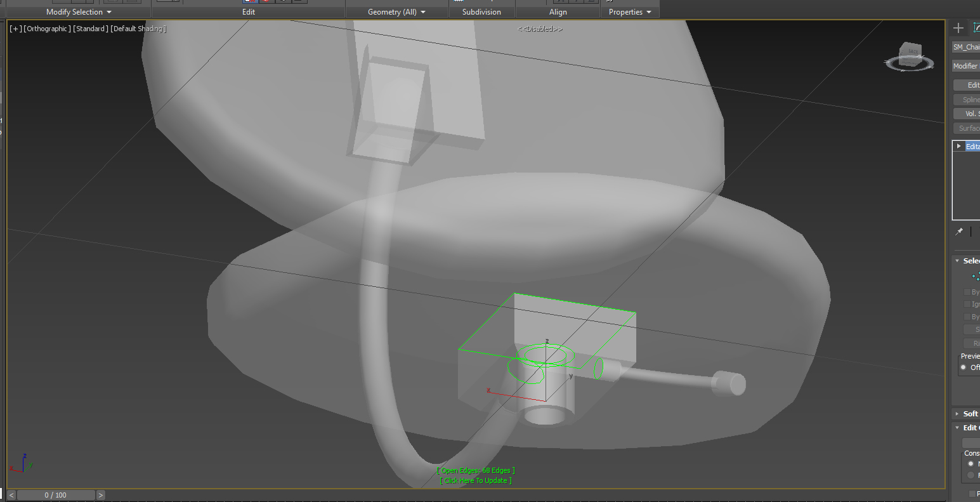
Task: Click 'Click Here To Update' link
Action: click(x=476, y=480)
